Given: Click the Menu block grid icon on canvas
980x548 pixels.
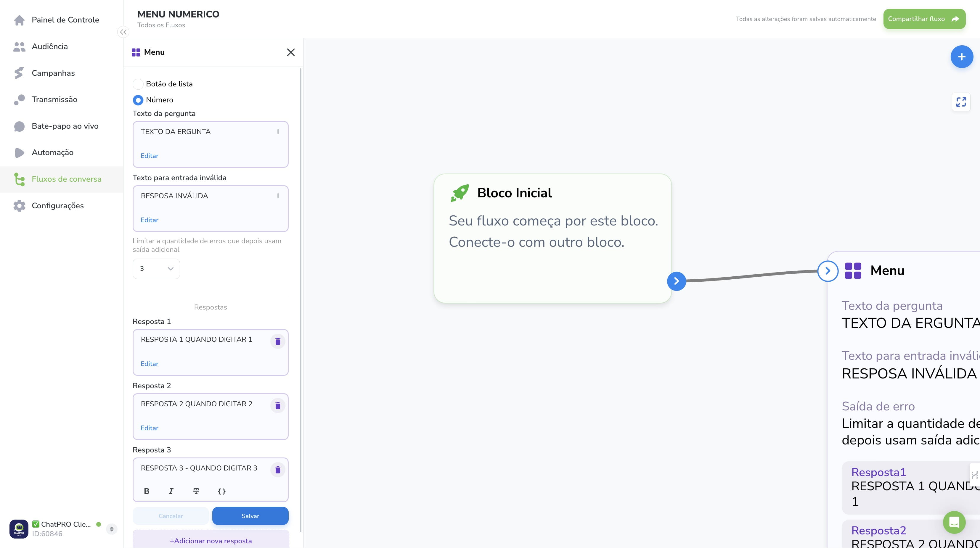Looking at the screenshot, I should click(853, 271).
